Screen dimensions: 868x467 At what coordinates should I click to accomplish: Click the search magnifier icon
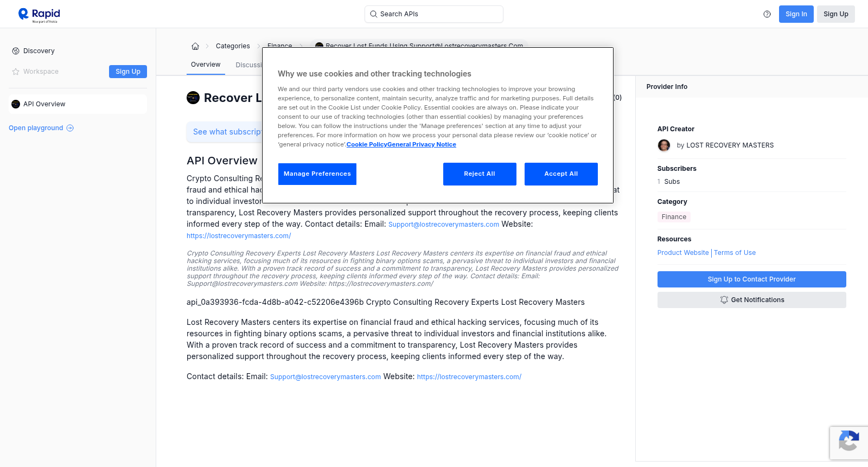[x=373, y=14]
